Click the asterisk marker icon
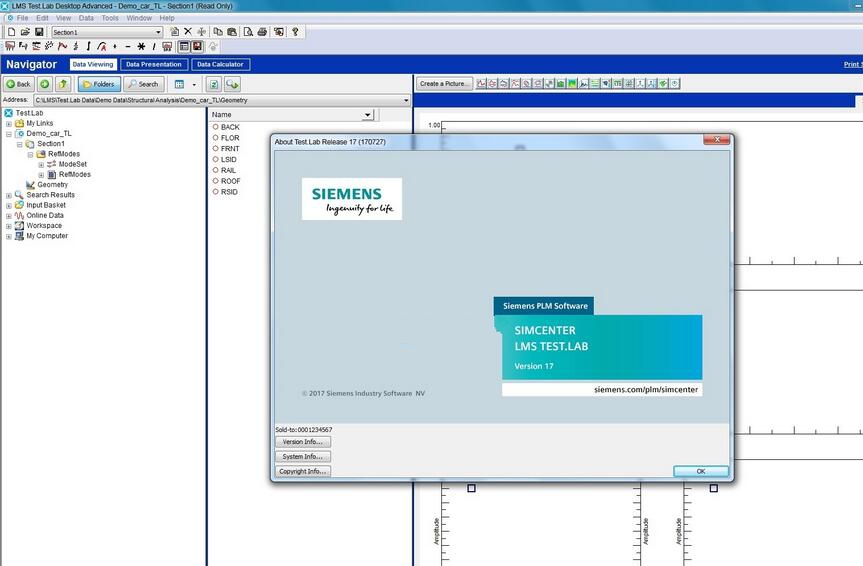This screenshot has width=863, height=566. coord(141,47)
